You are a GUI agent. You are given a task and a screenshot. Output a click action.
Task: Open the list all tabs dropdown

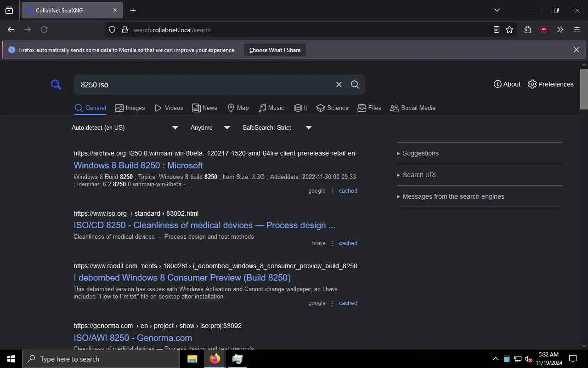coord(497,10)
